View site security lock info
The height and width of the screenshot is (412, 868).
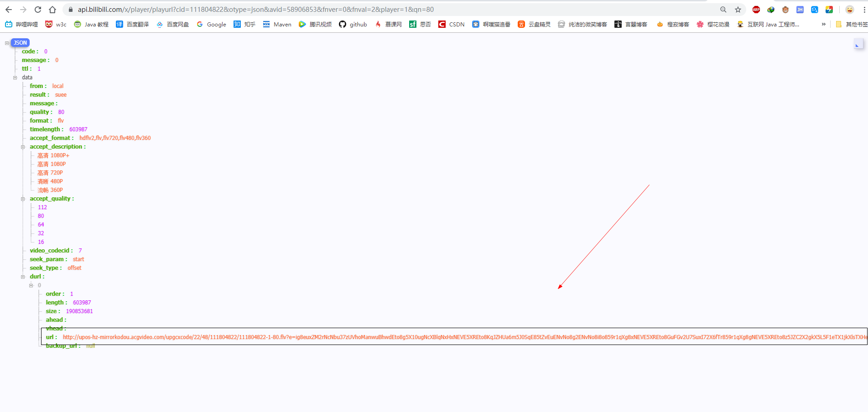[70, 10]
